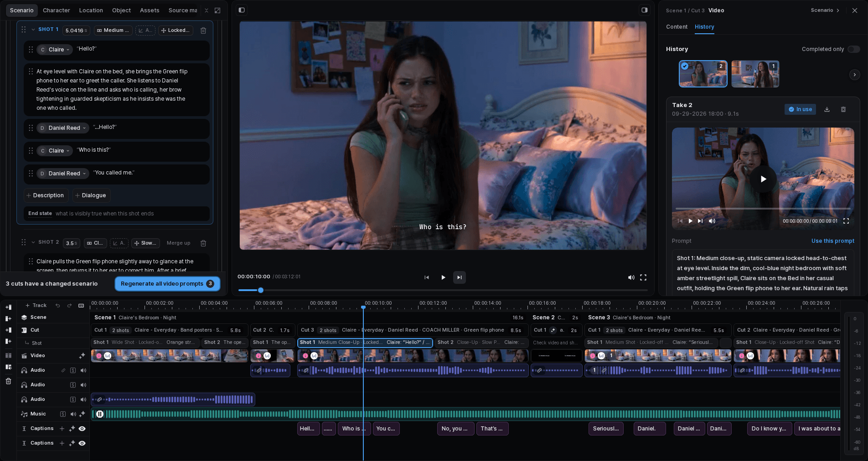This screenshot has width=868, height=461.
Task: Toggle left sidebar panel icon
Action: 242,10
